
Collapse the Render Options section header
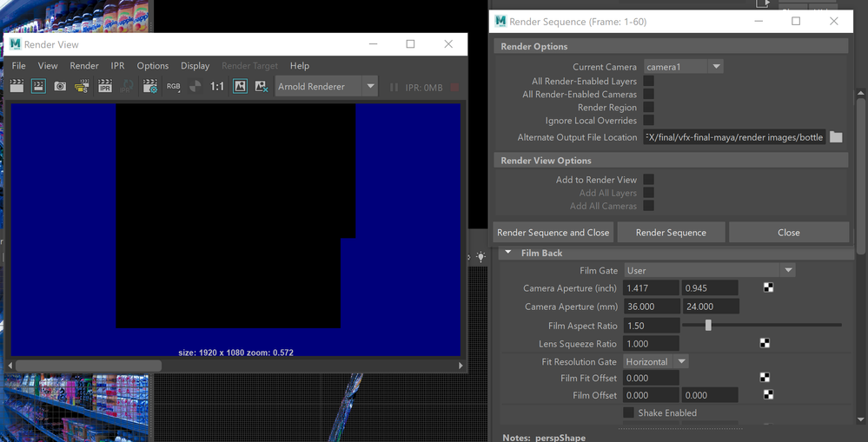tap(671, 47)
